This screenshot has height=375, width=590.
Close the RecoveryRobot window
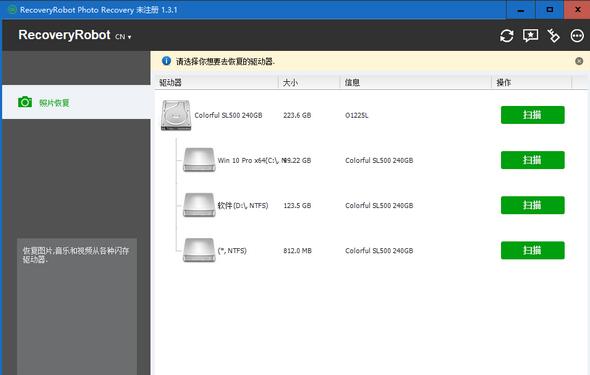(x=577, y=10)
